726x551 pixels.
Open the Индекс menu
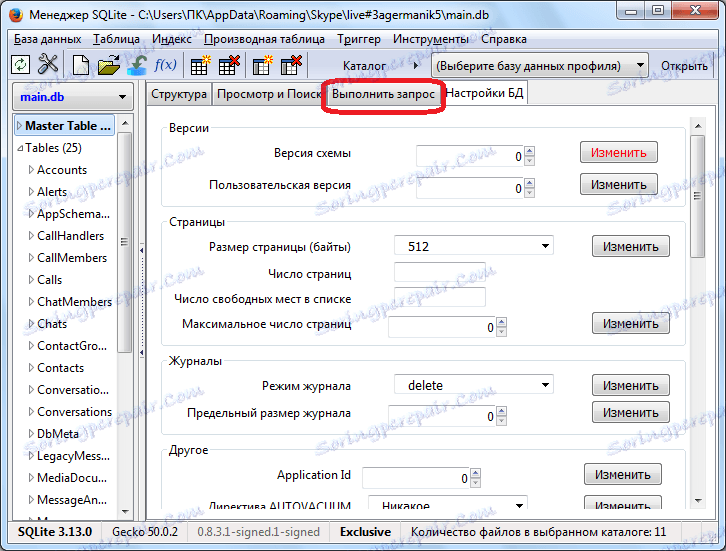click(x=172, y=39)
